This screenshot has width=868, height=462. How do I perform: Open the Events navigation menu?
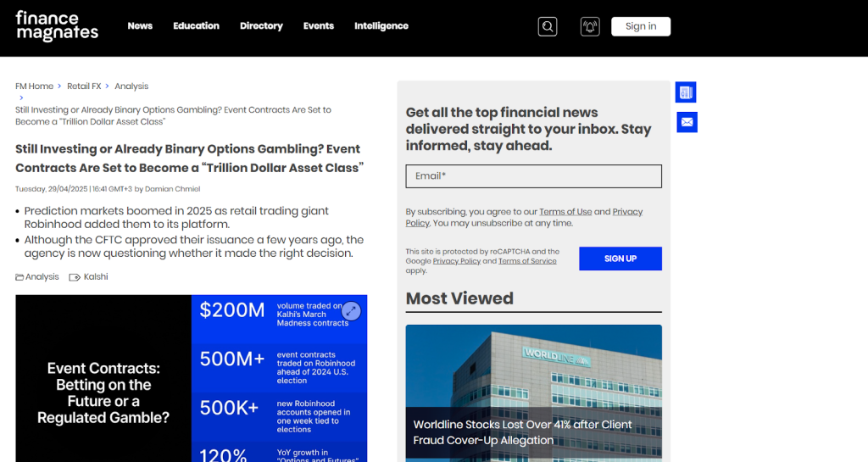[319, 26]
